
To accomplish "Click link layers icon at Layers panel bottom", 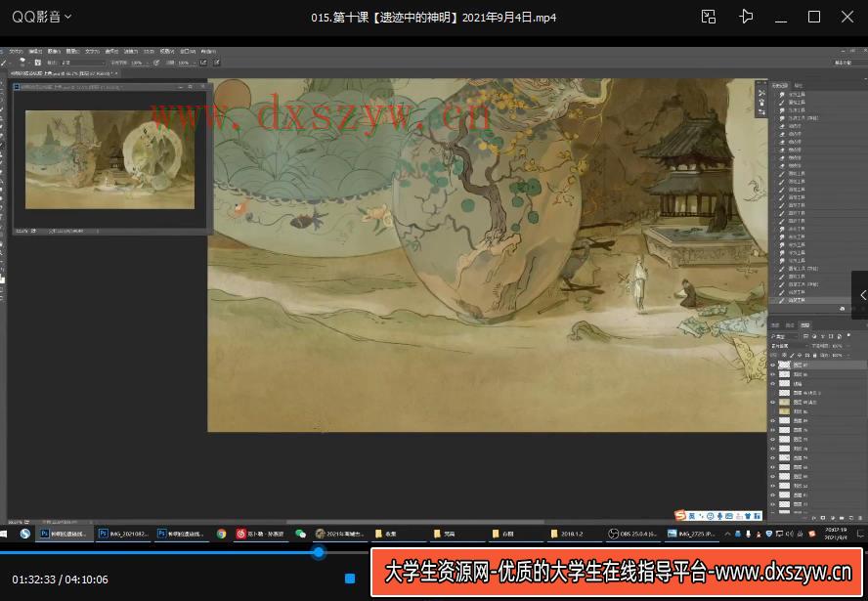I will [x=805, y=518].
